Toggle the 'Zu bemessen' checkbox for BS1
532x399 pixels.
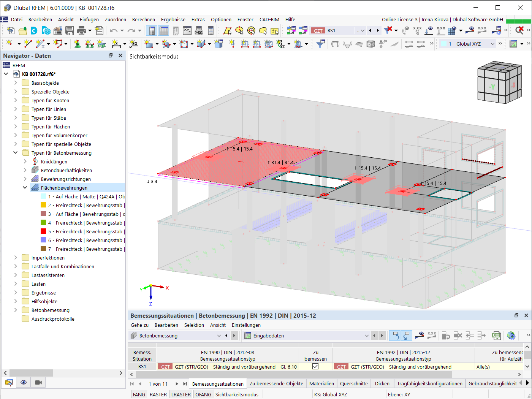[315, 367]
